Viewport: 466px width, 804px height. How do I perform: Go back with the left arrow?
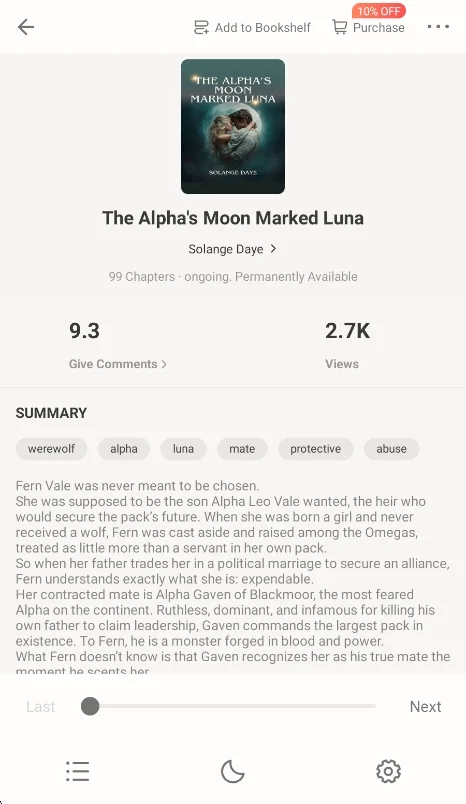[x=26, y=27]
